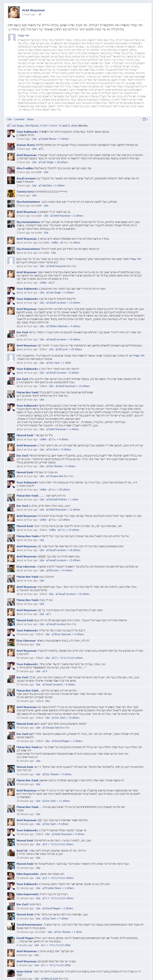Image resolution: width=153 pixels, height=980 pixels.
Task: Open Omer Katzir's profile from last comment
Action: coord(25,972)
